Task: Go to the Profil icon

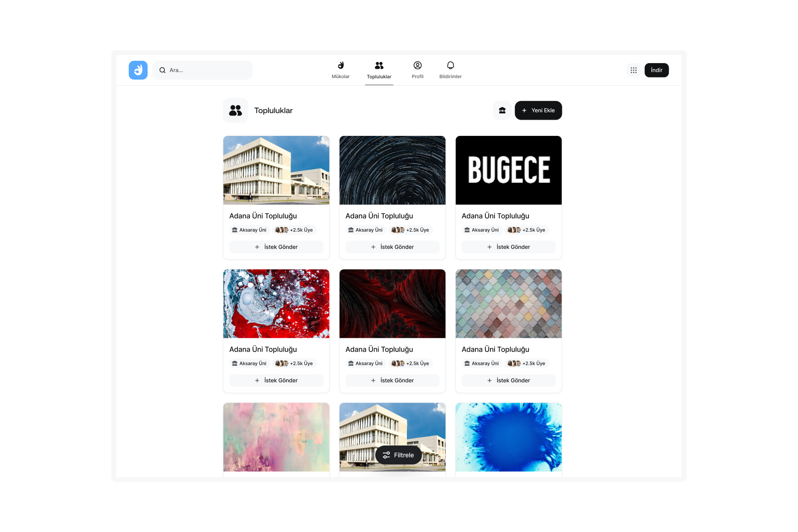Action: click(x=417, y=65)
